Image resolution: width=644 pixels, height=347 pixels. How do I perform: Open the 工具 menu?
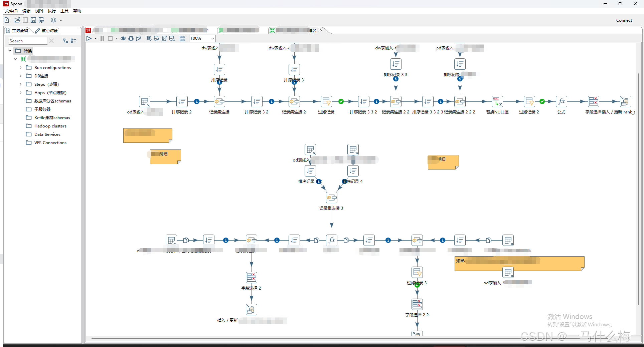click(x=64, y=11)
